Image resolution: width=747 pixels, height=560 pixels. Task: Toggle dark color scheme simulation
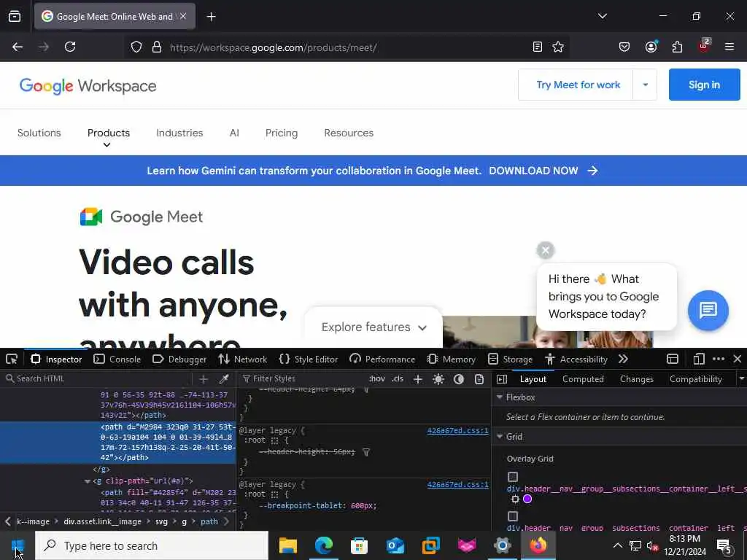[459, 379]
